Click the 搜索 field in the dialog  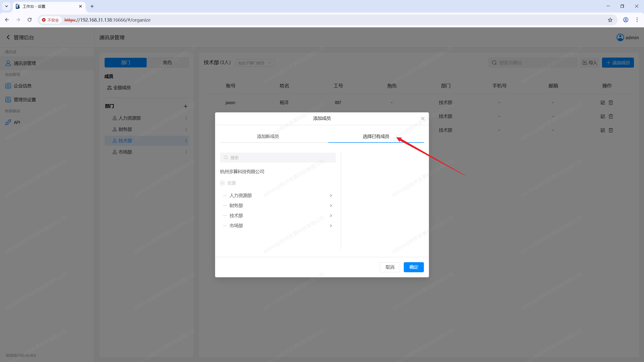(x=278, y=158)
